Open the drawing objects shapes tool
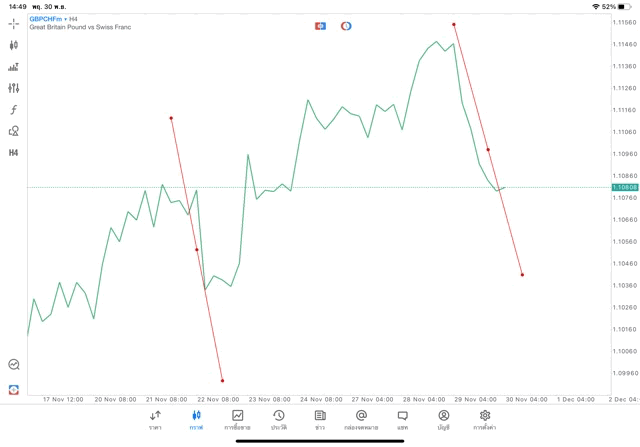The width and height of the screenshot is (640, 447). (14, 131)
